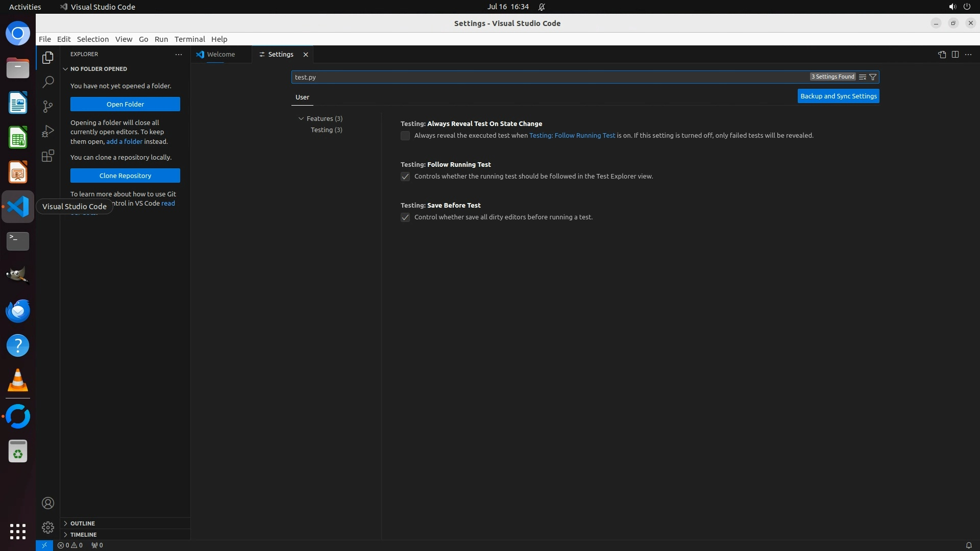Click the Clone Repository button
Screen dimensions: 980x551
pos(125,176)
